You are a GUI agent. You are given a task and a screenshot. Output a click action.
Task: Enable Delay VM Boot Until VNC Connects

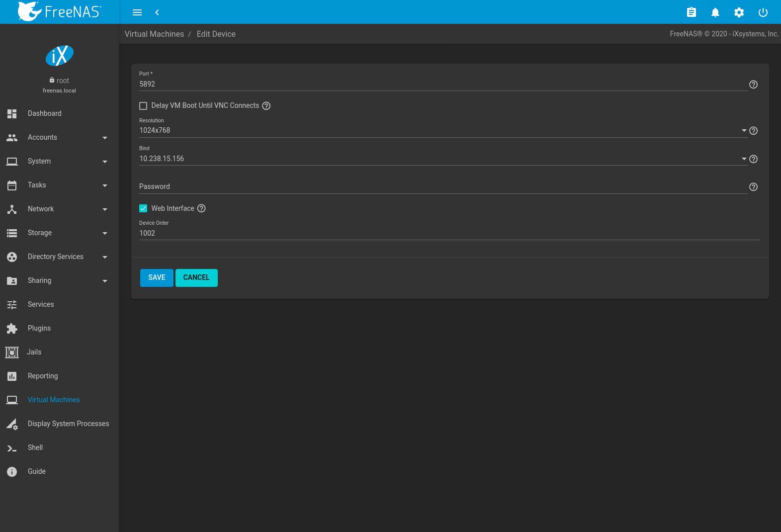(143, 106)
